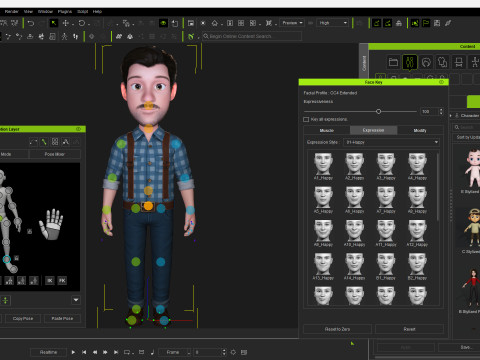Choose the Rotate object tool
Viewport: 480px width, 360px height.
click(82, 23)
